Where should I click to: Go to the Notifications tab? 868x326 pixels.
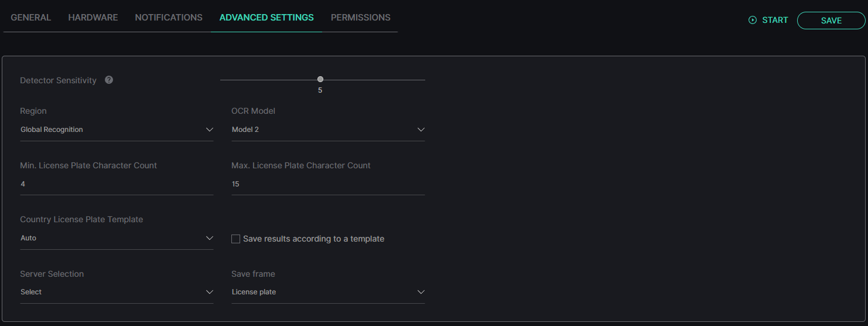[169, 18]
